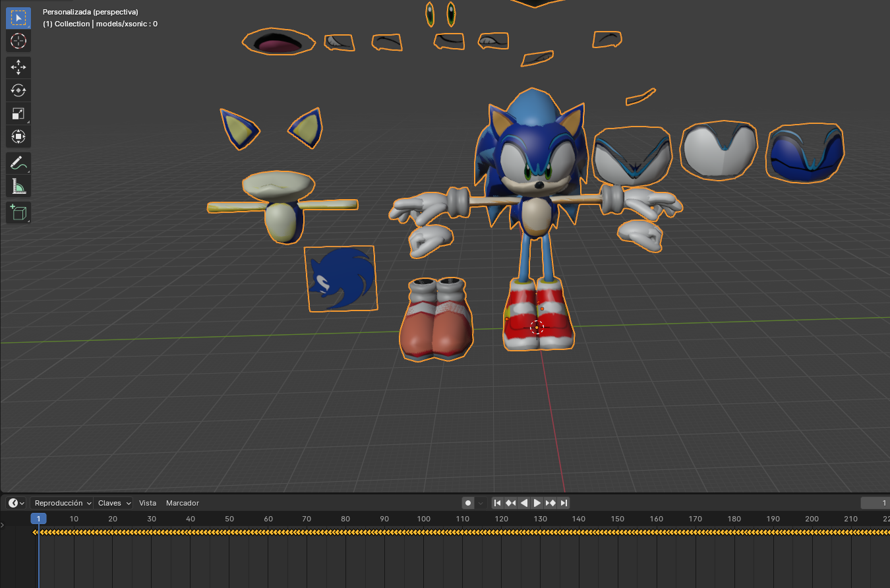Open the Claves dropdown

[x=113, y=503]
